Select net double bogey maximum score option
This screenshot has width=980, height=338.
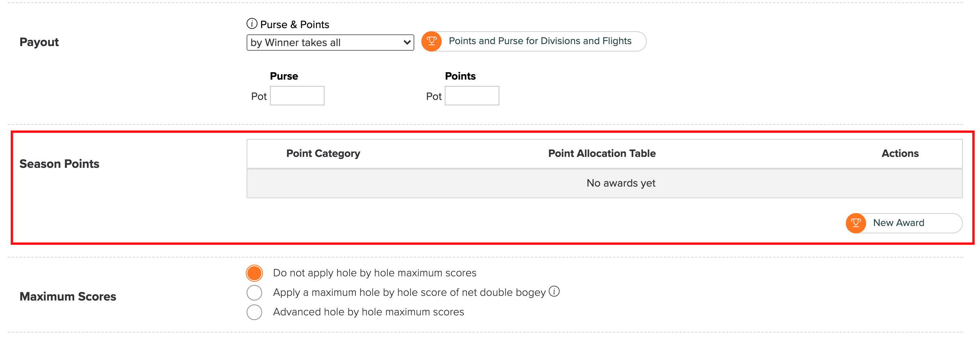[x=254, y=293]
